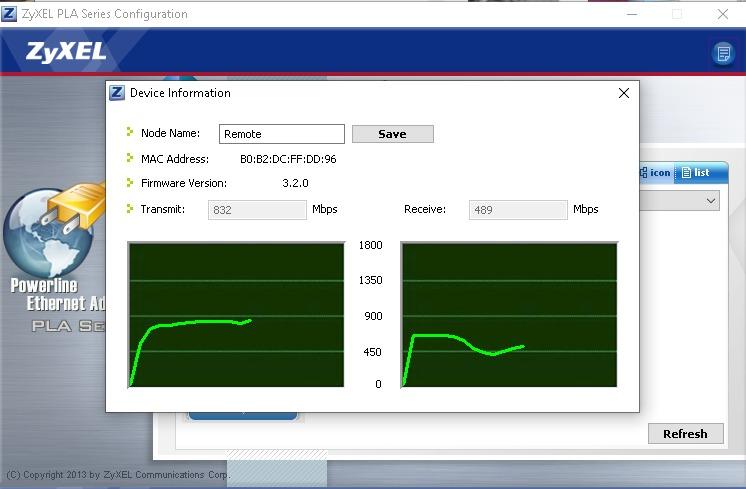Click the copyright notice at window bottom
746x489 pixels.
[118, 475]
